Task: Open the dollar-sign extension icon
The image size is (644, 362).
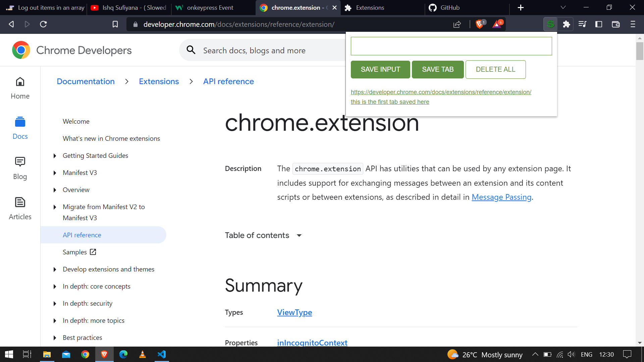Action: [x=550, y=24]
